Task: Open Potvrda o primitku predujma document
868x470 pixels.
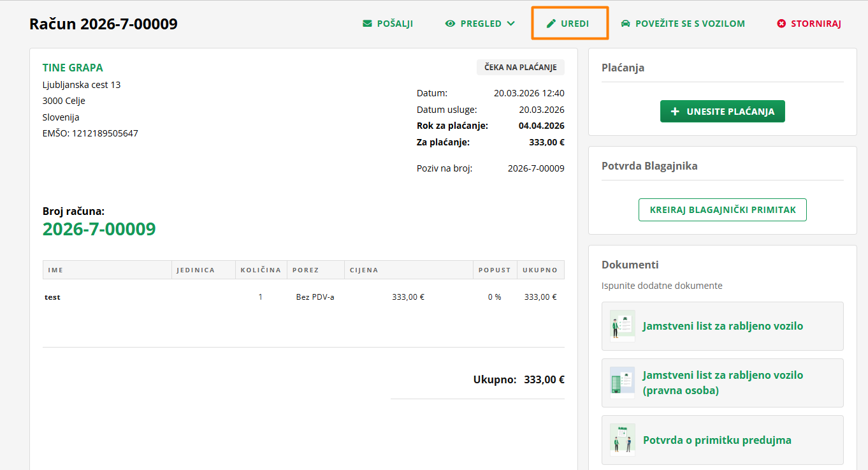Action: (x=717, y=440)
